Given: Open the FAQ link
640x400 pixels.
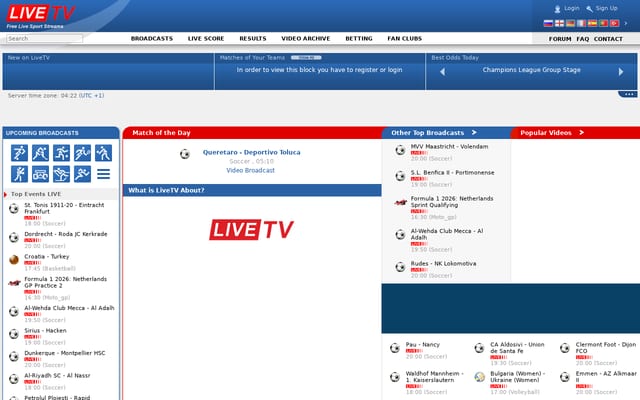Looking at the screenshot, I should [582, 39].
